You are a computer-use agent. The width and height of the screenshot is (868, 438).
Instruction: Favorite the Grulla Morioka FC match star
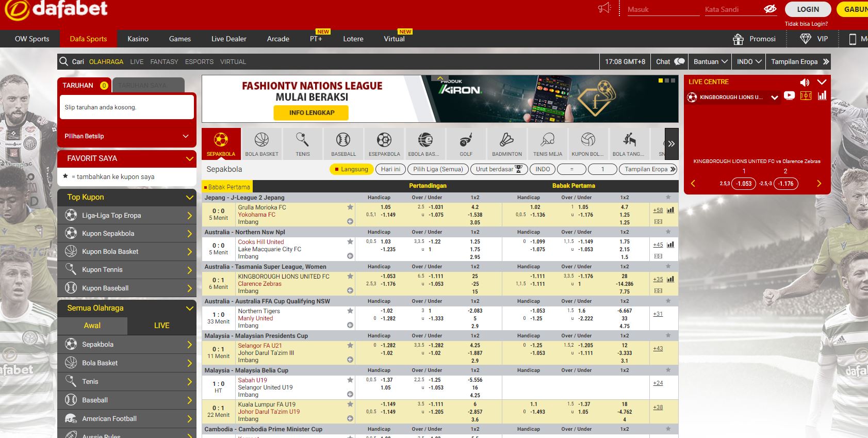tap(350, 207)
